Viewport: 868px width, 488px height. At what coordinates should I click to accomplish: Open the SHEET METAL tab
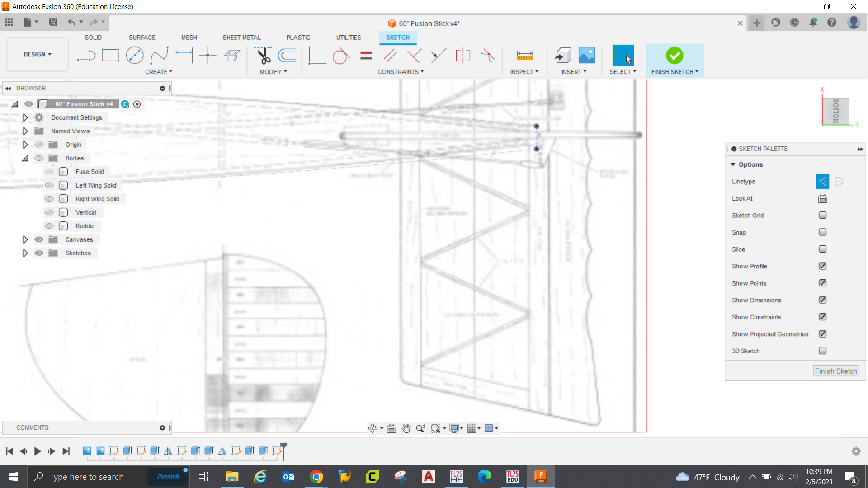pos(241,38)
